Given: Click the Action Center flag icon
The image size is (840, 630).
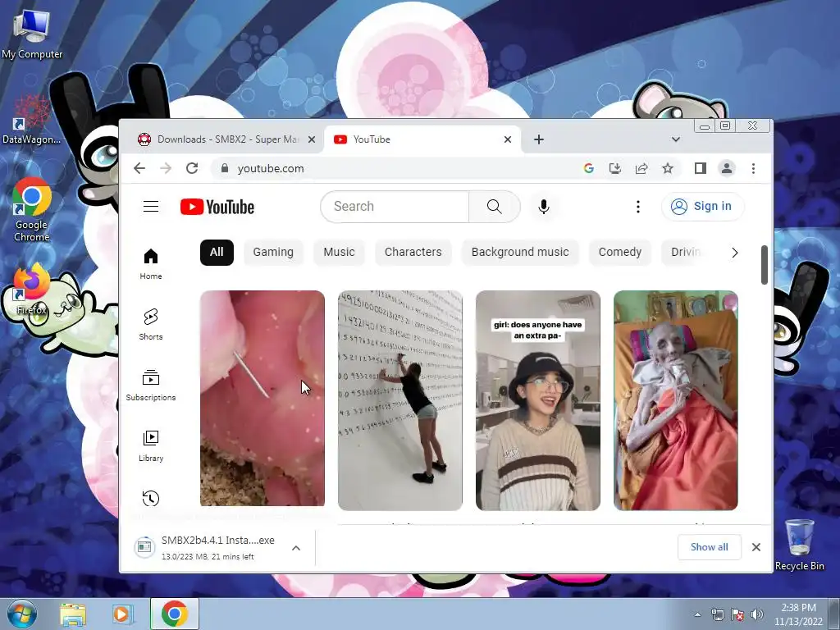Looking at the screenshot, I should (x=737, y=615).
